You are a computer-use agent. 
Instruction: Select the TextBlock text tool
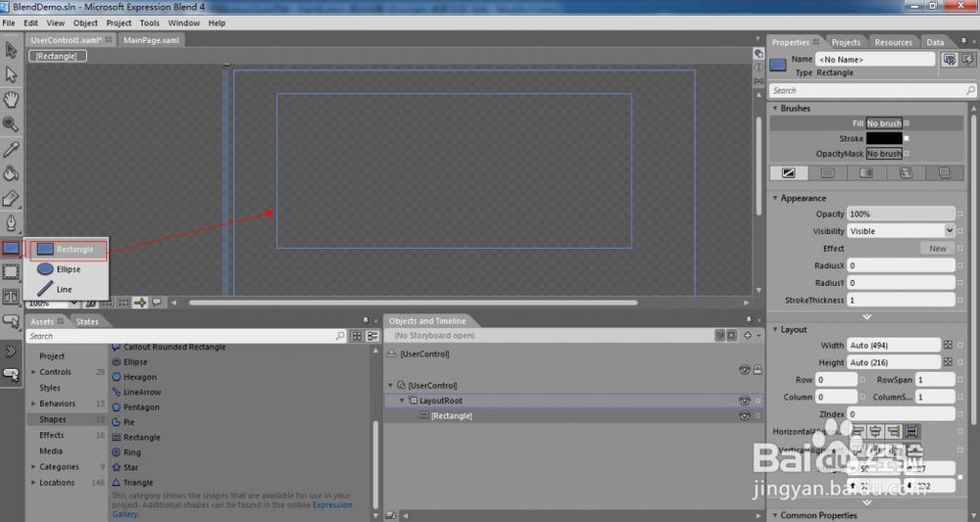(x=11, y=297)
